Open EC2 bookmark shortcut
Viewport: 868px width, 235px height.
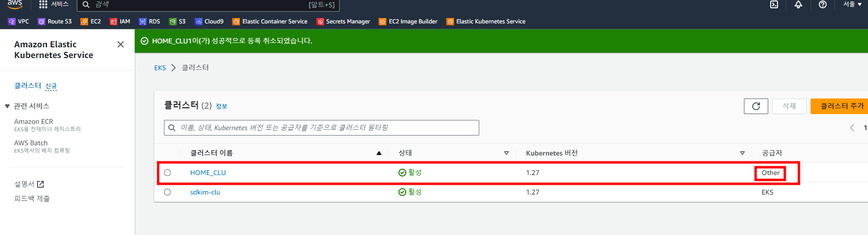click(91, 21)
